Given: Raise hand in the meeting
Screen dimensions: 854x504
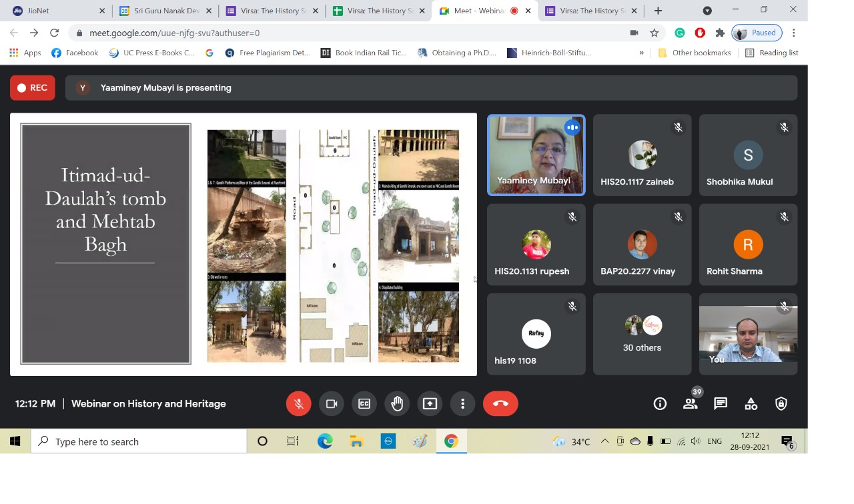Looking at the screenshot, I should (x=397, y=404).
